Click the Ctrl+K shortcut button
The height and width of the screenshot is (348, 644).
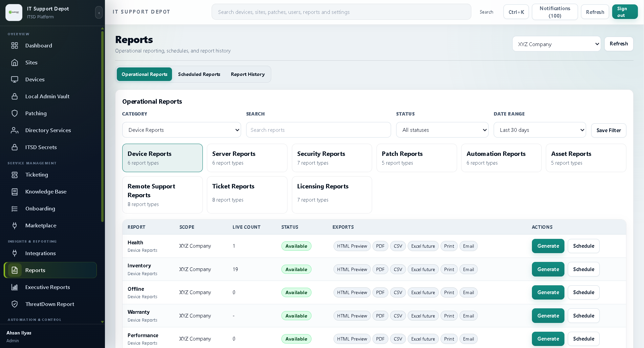(x=516, y=12)
